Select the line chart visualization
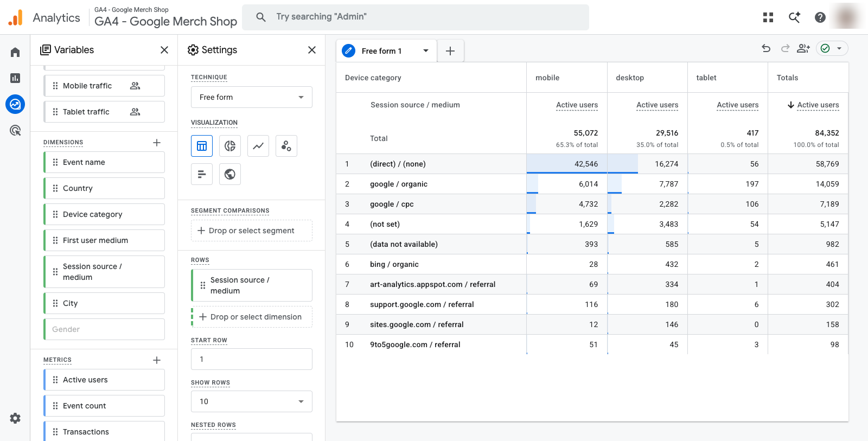 pyautogui.click(x=258, y=146)
